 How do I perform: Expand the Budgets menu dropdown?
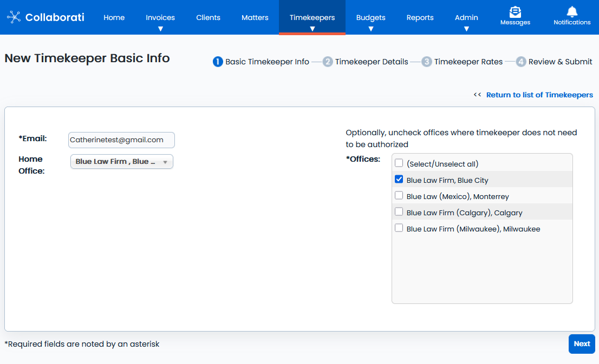370,29
